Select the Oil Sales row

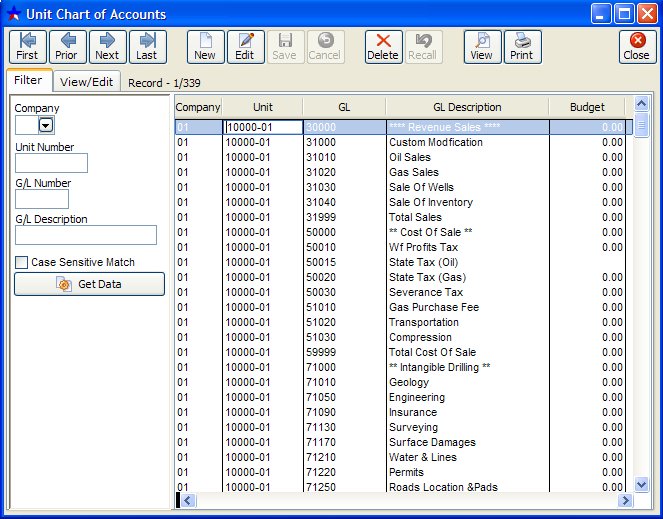click(x=400, y=157)
